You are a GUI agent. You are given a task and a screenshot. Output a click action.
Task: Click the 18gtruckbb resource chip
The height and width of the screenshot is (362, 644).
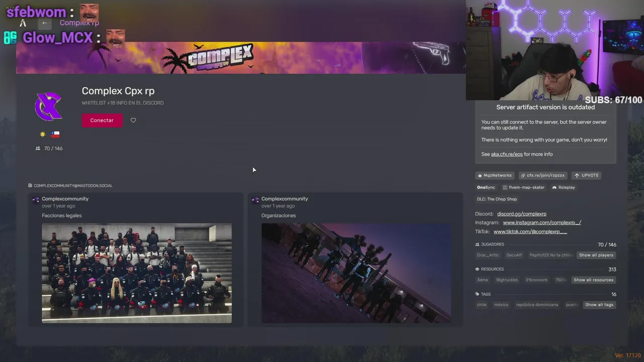507,280
